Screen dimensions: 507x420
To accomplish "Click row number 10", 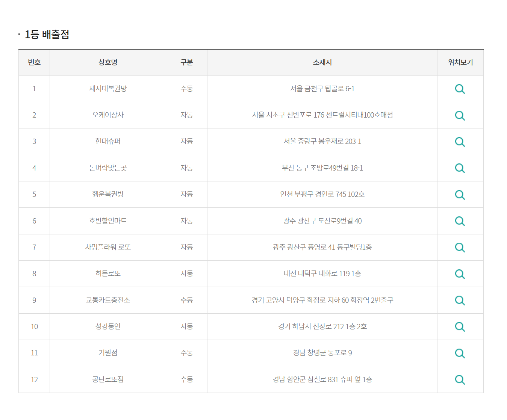I will click(34, 326).
